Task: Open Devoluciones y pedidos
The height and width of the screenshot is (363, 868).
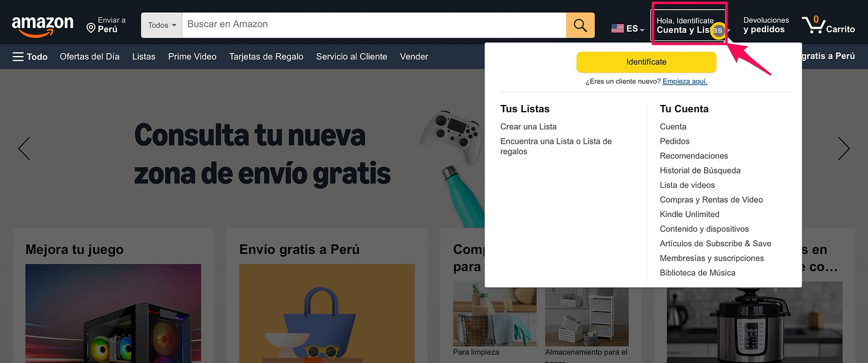Action: (766, 25)
